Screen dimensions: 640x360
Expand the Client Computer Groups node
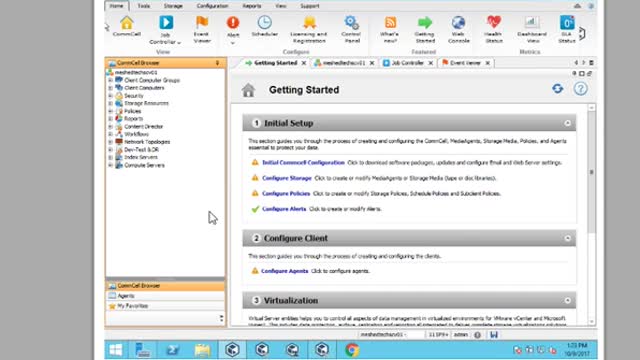[x=110, y=80]
